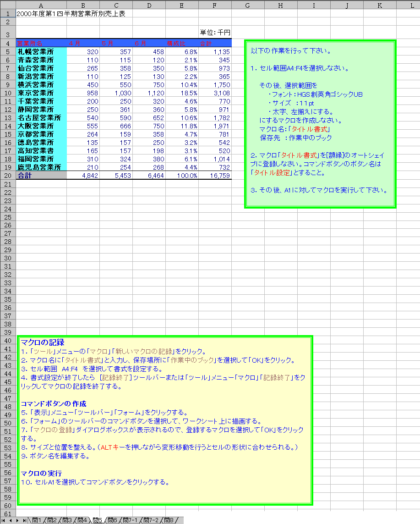Viewport: 420px width, 524px height.
Task: Click the 青森営業所 cell
Action: (x=41, y=60)
